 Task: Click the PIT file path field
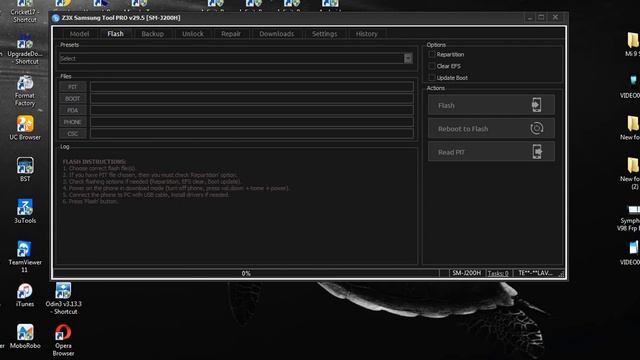point(252,87)
